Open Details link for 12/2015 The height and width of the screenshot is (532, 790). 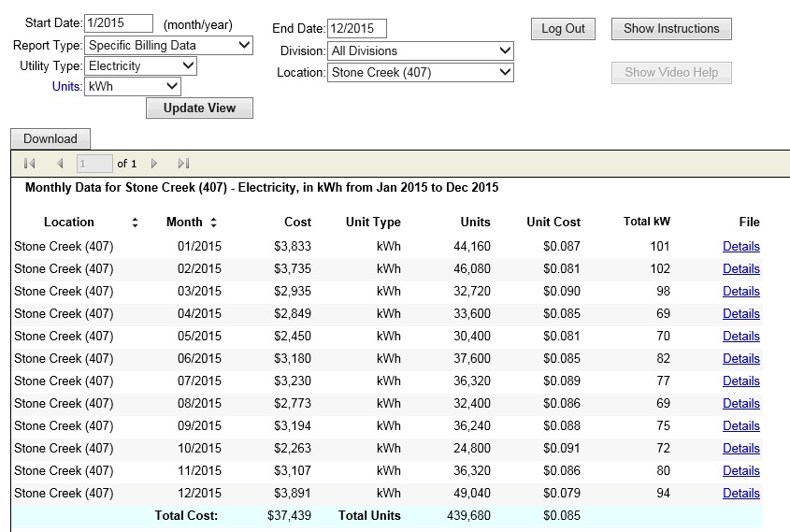coord(740,494)
